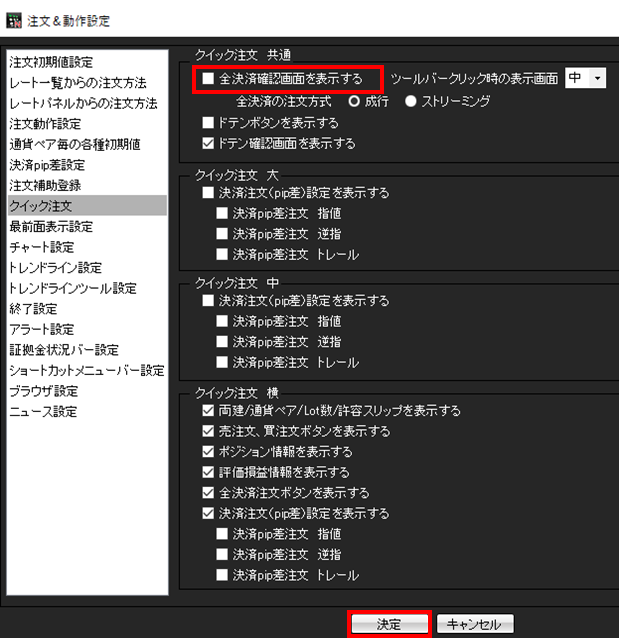This screenshot has width=619, height=638.
Task: Open ブラウザ設定 in the list
Action: (87, 391)
